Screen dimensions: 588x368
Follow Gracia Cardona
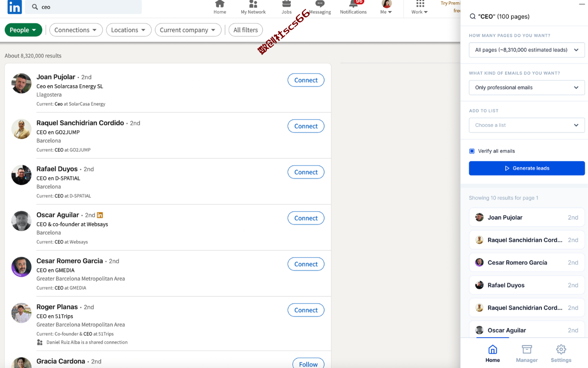pyautogui.click(x=308, y=364)
